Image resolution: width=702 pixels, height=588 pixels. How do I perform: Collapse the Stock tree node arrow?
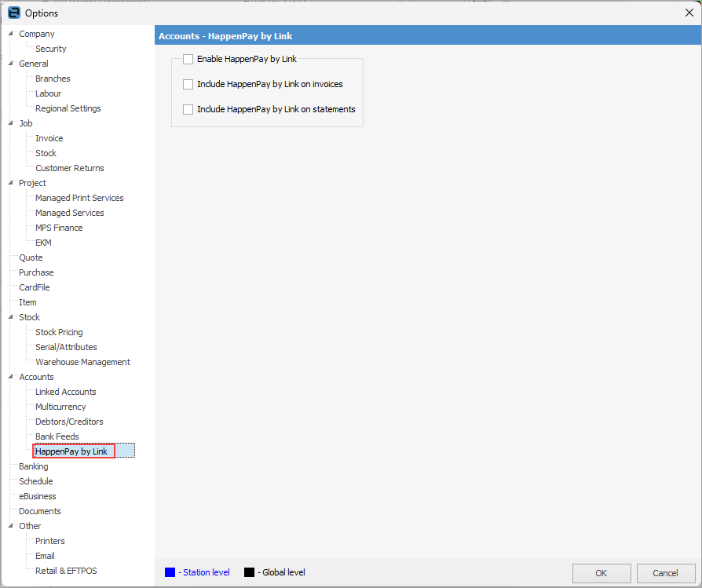pyautogui.click(x=11, y=317)
